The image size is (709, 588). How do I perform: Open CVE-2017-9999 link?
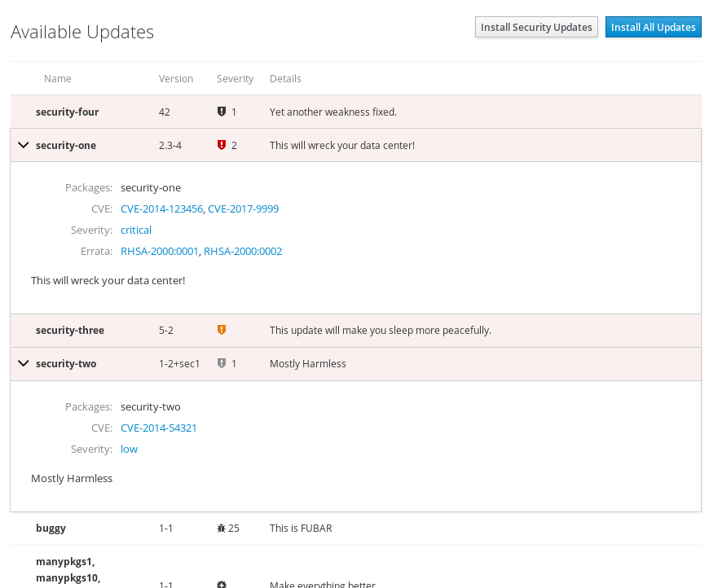click(244, 208)
